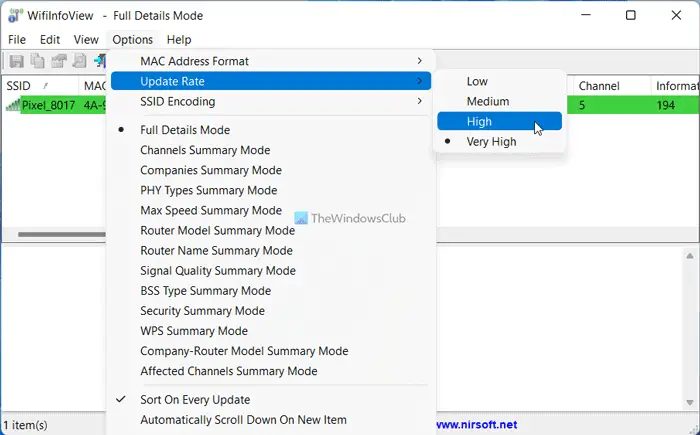Select the Very High update rate

coord(499,142)
